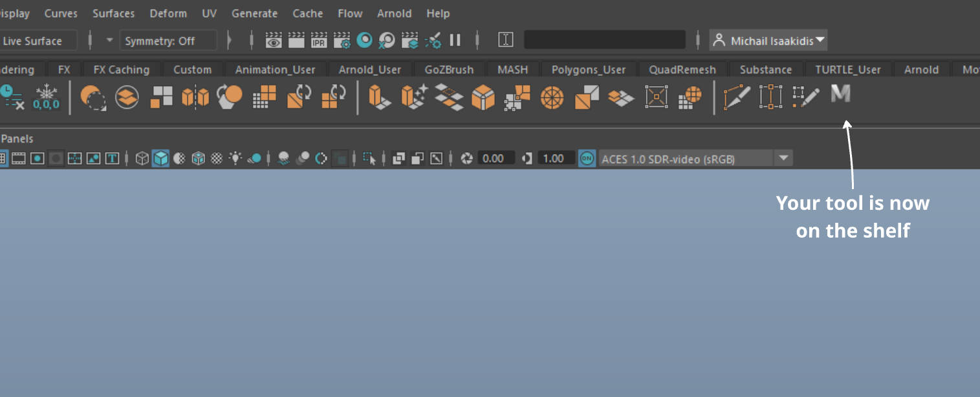
Task: Open the Arnold menu
Action: point(394,14)
